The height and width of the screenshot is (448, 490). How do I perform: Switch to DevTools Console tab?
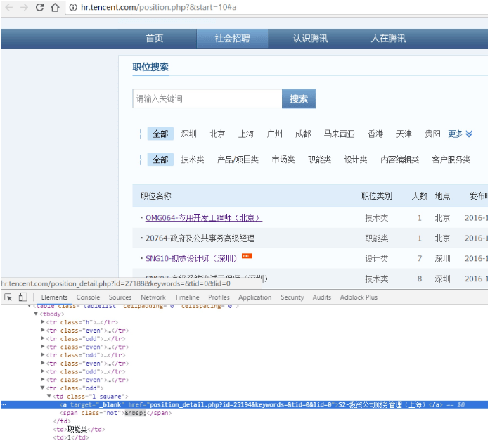tap(88, 297)
